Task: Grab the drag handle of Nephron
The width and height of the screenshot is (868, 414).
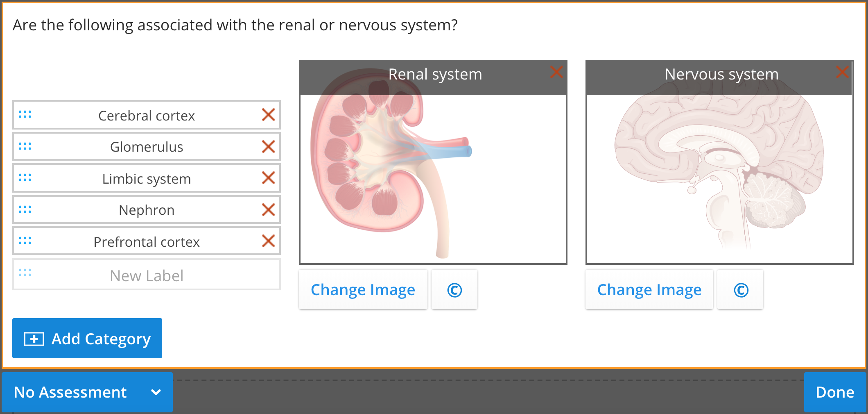Action: pyautogui.click(x=25, y=209)
